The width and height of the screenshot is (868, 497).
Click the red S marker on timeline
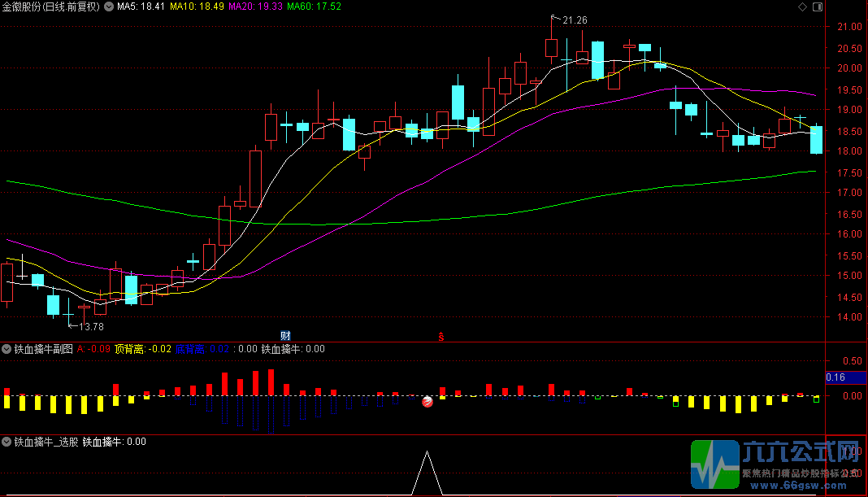pyautogui.click(x=441, y=336)
